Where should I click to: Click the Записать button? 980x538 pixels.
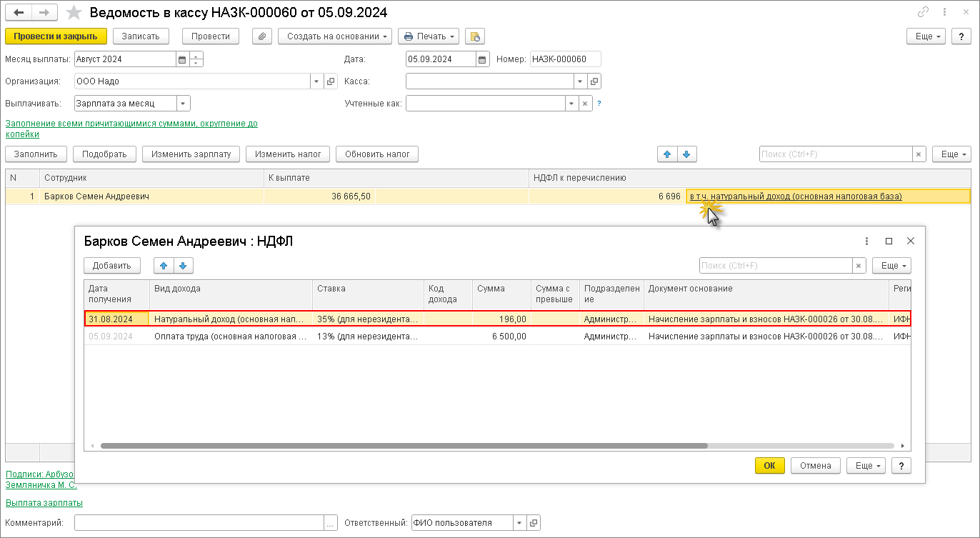click(x=141, y=36)
